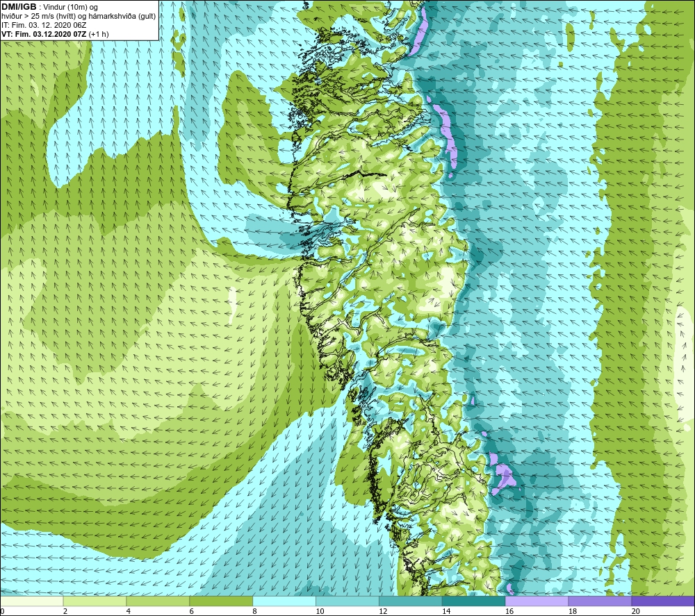
Task: Click the 16–18 m/s lavender legend swatch
Action: [537, 601]
